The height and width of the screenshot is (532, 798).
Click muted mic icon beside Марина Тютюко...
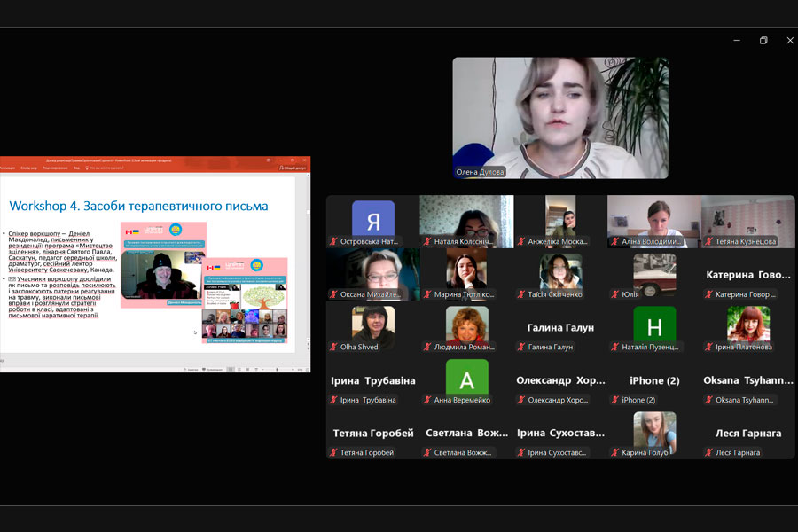427,294
